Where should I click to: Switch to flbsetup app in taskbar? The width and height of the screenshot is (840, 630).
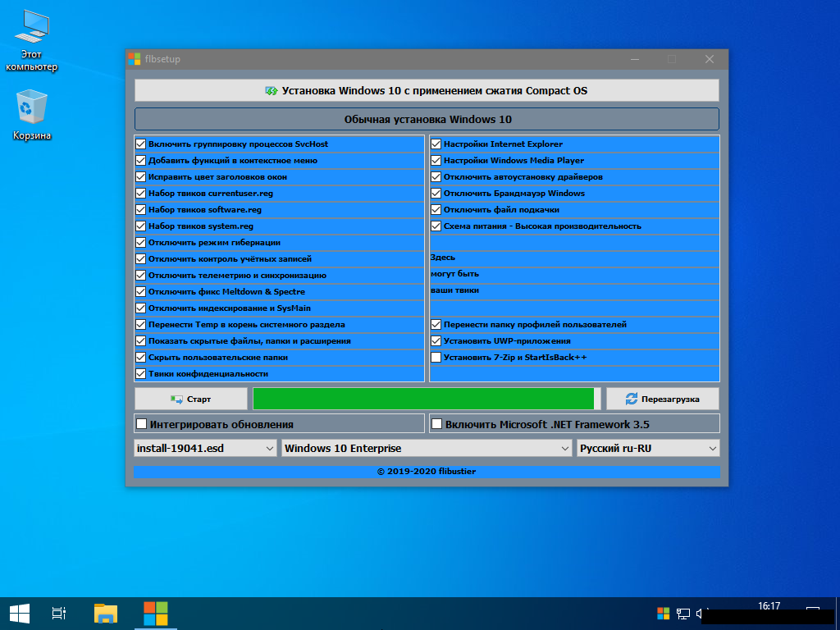pos(156,614)
